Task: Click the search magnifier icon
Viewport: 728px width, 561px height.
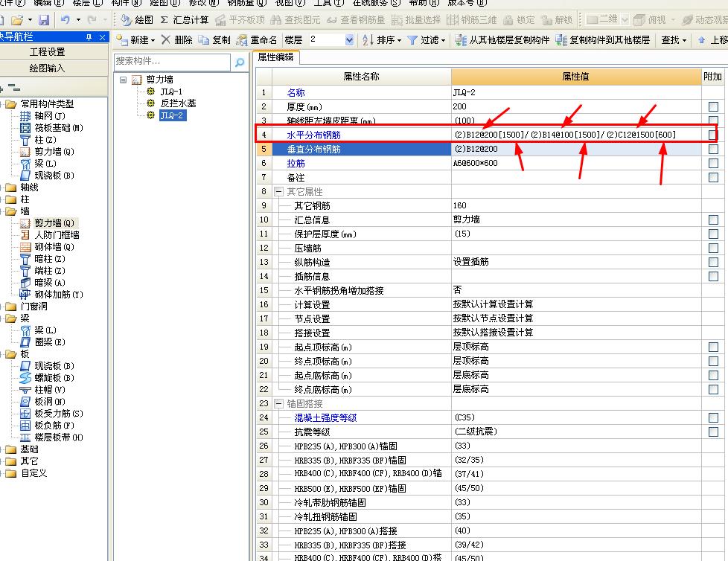Action: point(240,63)
